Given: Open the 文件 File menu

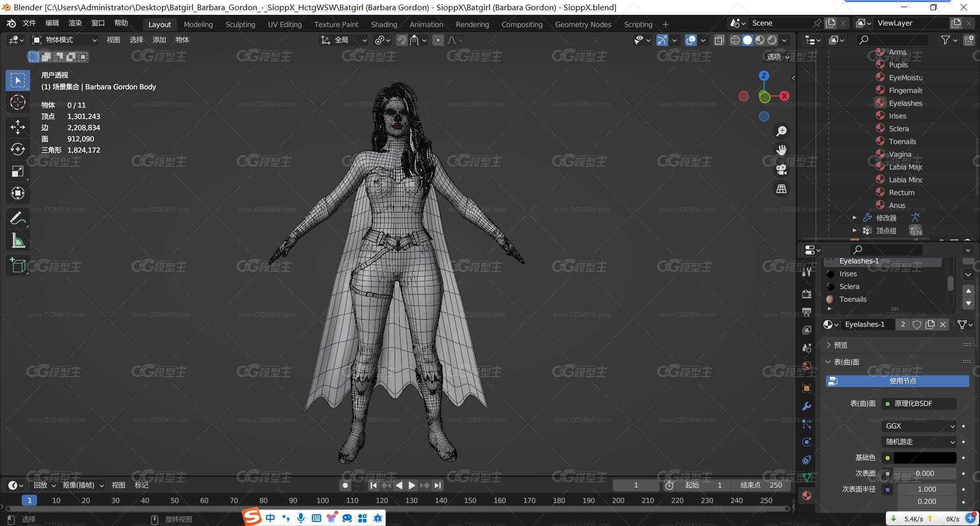Looking at the screenshot, I should pyautogui.click(x=29, y=23).
